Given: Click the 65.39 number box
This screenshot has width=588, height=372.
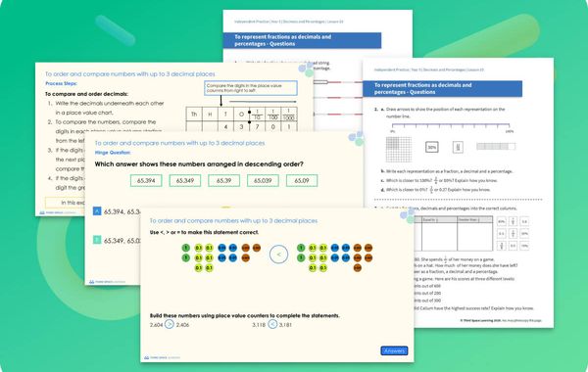Looking at the screenshot, I should [x=223, y=180].
